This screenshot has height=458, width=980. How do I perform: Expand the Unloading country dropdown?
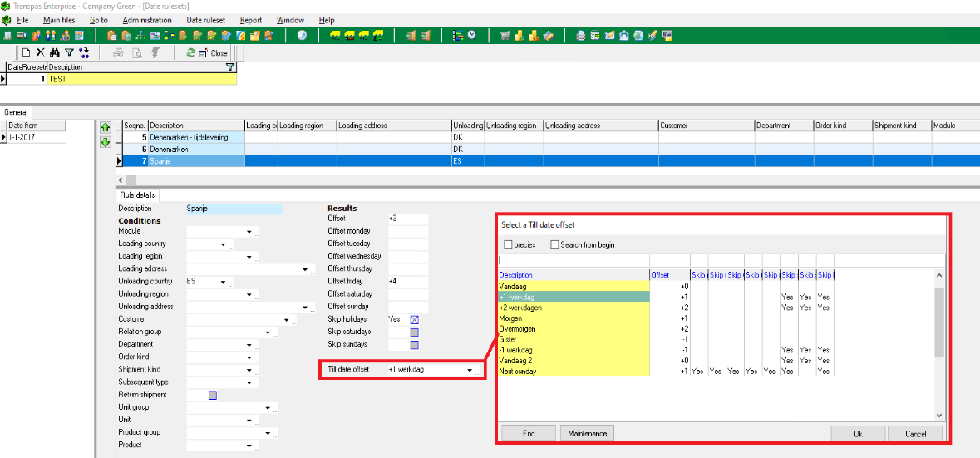[x=224, y=282]
